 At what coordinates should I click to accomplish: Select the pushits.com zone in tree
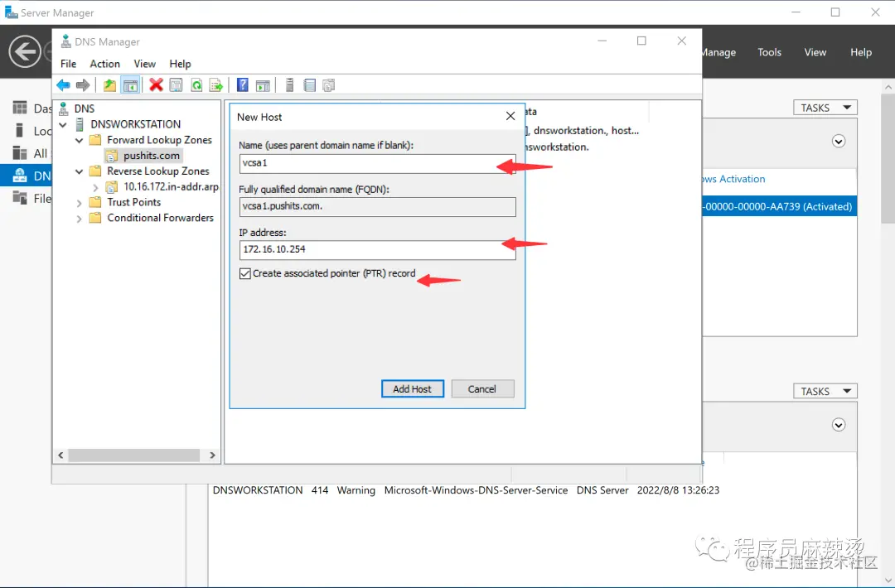(152, 156)
